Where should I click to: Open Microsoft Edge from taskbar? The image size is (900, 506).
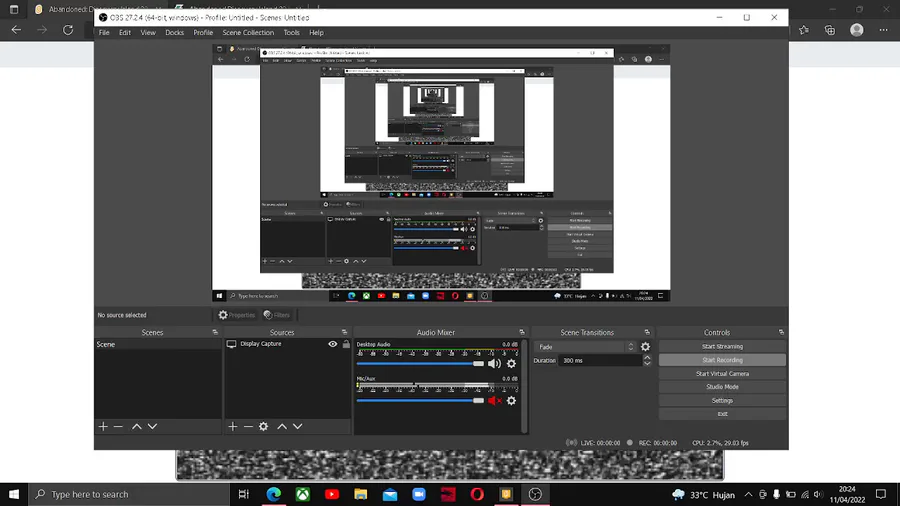[x=274, y=494]
